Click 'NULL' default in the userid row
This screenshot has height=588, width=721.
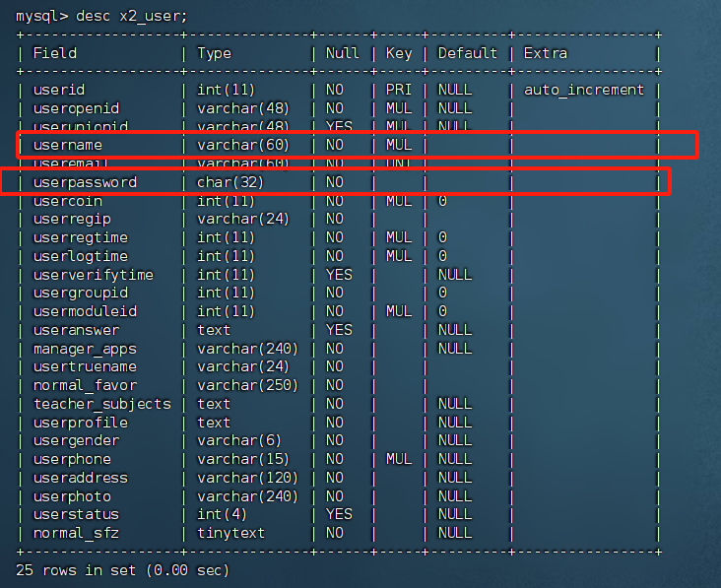point(455,90)
